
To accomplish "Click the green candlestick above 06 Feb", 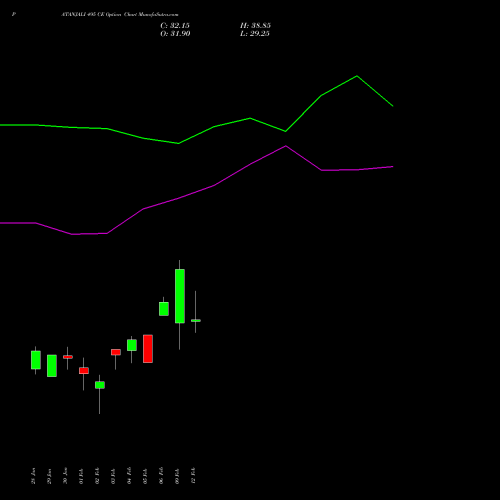I will click(x=164, y=309).
